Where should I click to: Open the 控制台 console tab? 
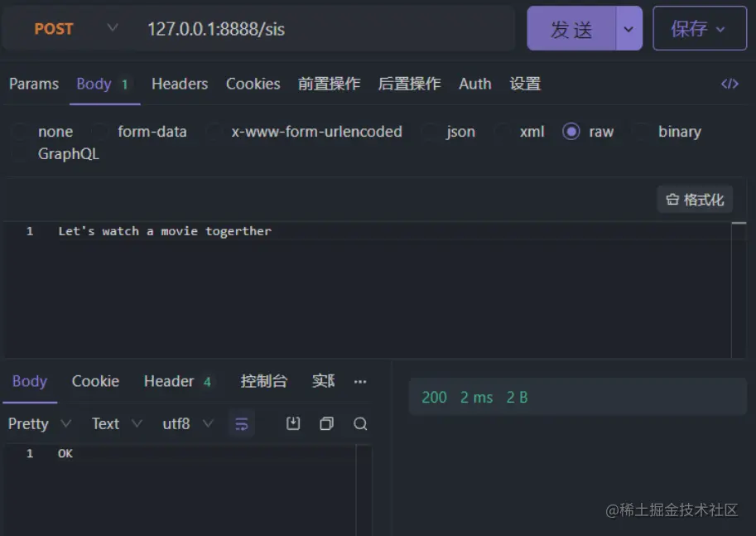[264, 381]
